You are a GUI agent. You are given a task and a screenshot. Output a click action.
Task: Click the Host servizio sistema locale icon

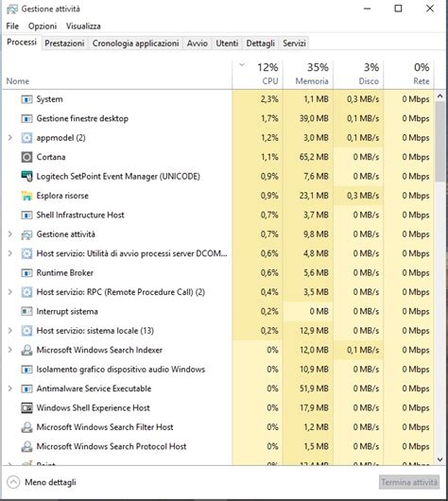click(26, 331)
